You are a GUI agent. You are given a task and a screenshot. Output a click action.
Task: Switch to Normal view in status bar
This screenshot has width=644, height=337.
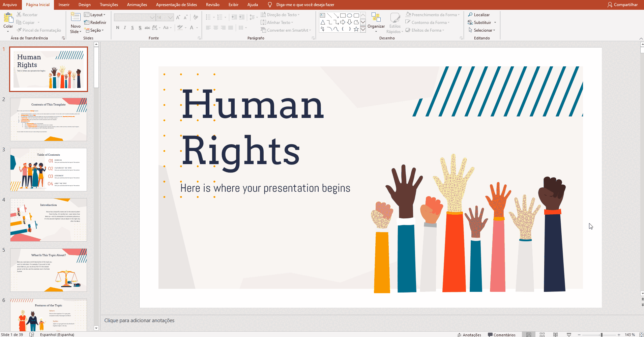pos(529,335)
